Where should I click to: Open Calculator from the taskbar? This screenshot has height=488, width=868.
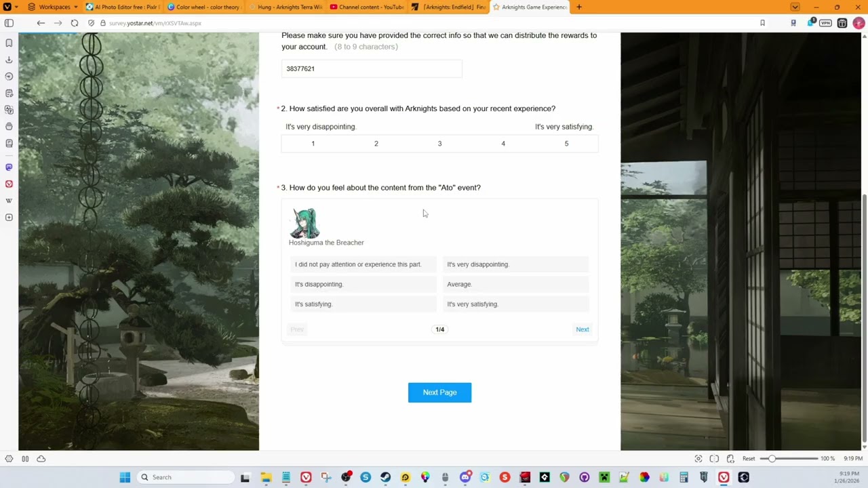(x=684, y=477)
